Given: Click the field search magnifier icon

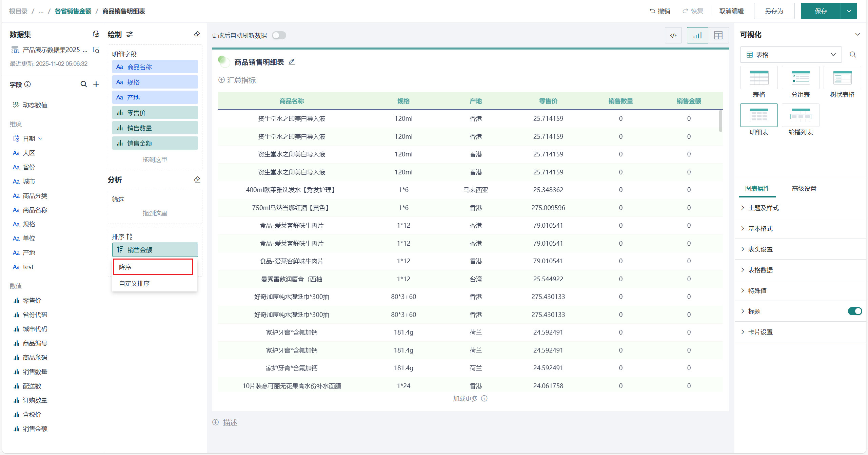Looking at the screenshot, I should (83, 84).
